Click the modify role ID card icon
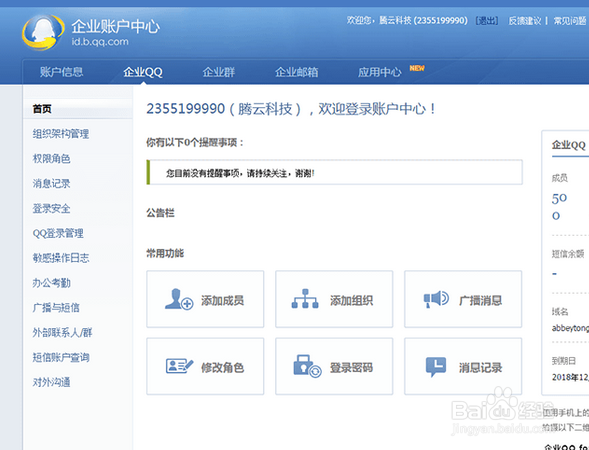The image size is (589, 450). pyautogui.click(x=180, y=366)
